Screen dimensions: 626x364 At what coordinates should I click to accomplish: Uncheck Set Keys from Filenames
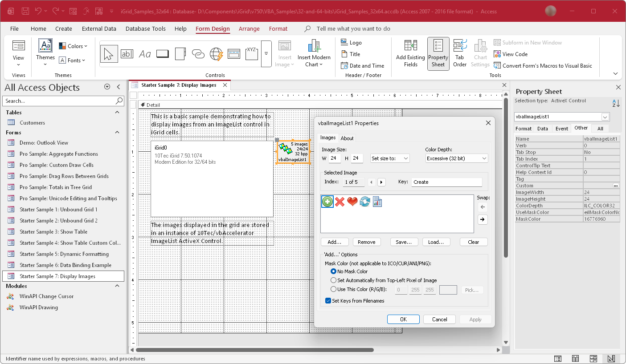pos(328,300)
